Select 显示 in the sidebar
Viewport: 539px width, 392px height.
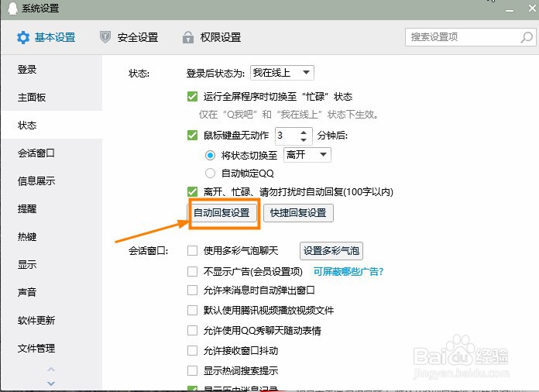point(52,264)
